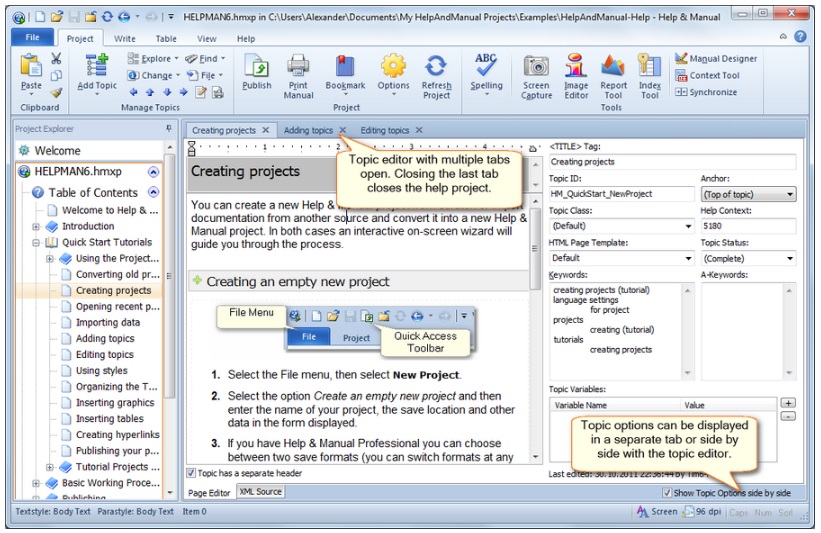Click the Topic ID input field
This screenshot has width=821, height=533.
(622, 194)
